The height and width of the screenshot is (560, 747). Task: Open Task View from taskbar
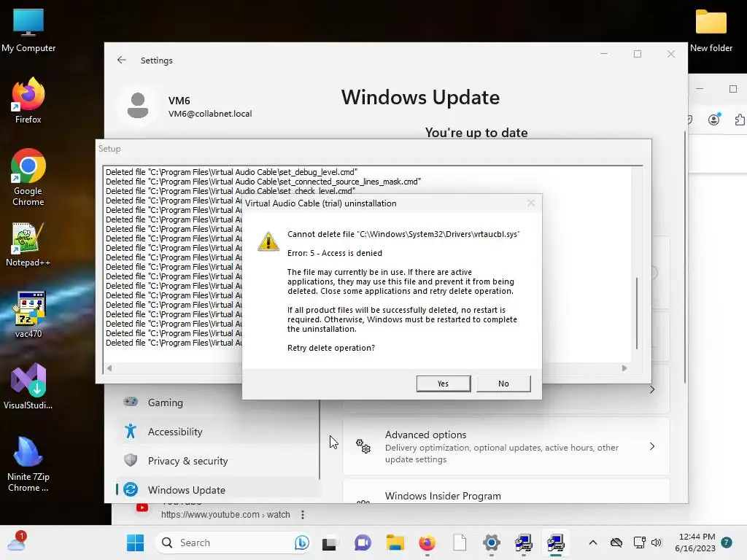(x=329, y=542)
